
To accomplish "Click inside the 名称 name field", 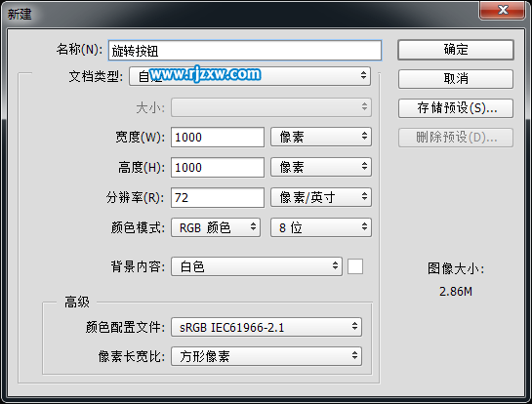I will [245, 51].
